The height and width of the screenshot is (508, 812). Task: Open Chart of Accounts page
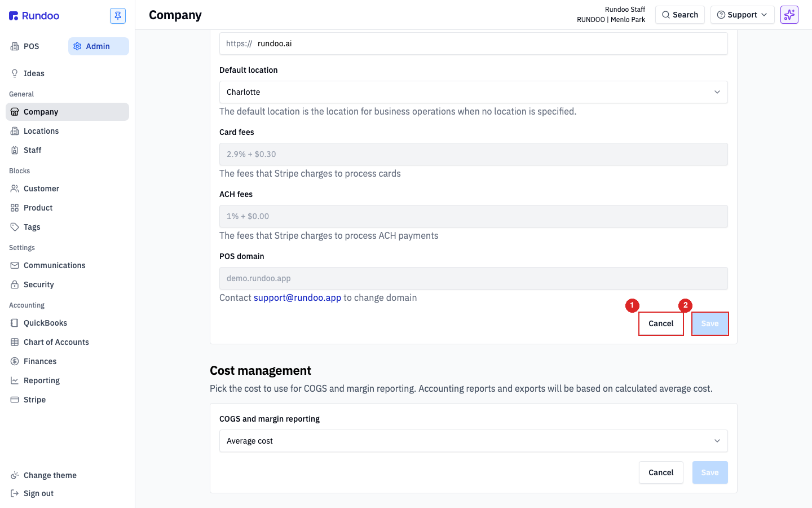pos(67,342)
